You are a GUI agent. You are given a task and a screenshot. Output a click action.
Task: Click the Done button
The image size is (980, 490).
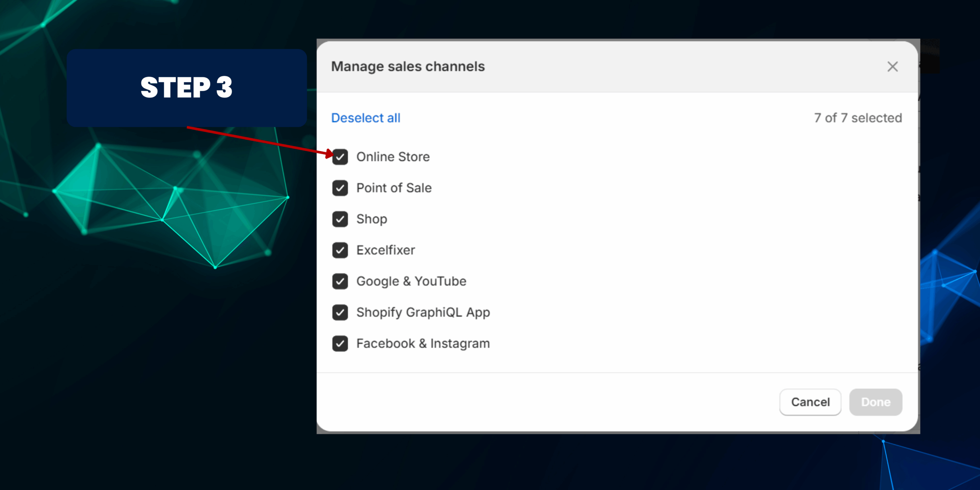point(875,402)
